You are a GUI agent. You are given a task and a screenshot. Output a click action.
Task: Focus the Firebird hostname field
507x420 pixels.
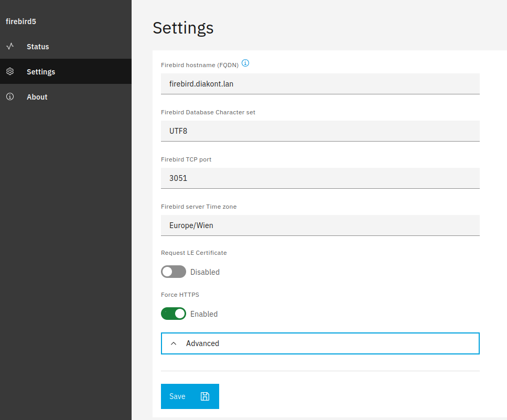(x=320, y=83)
